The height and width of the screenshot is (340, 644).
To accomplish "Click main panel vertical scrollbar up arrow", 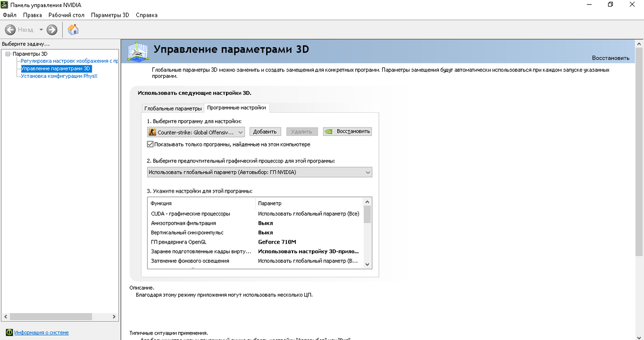I will (640, 44).
